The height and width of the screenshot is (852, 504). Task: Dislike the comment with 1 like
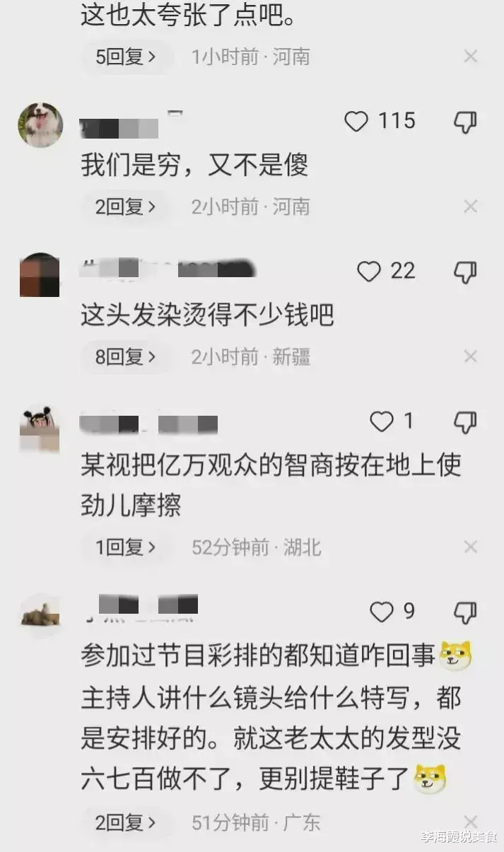465,422
